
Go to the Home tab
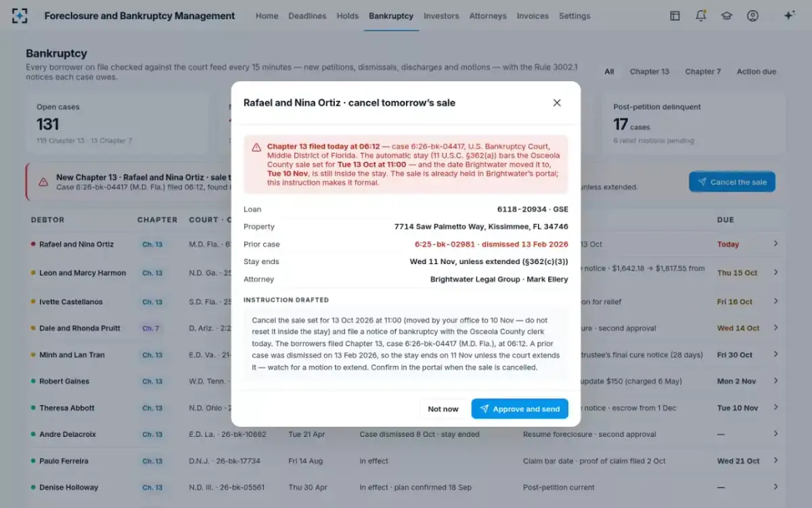tap(267, 16)
